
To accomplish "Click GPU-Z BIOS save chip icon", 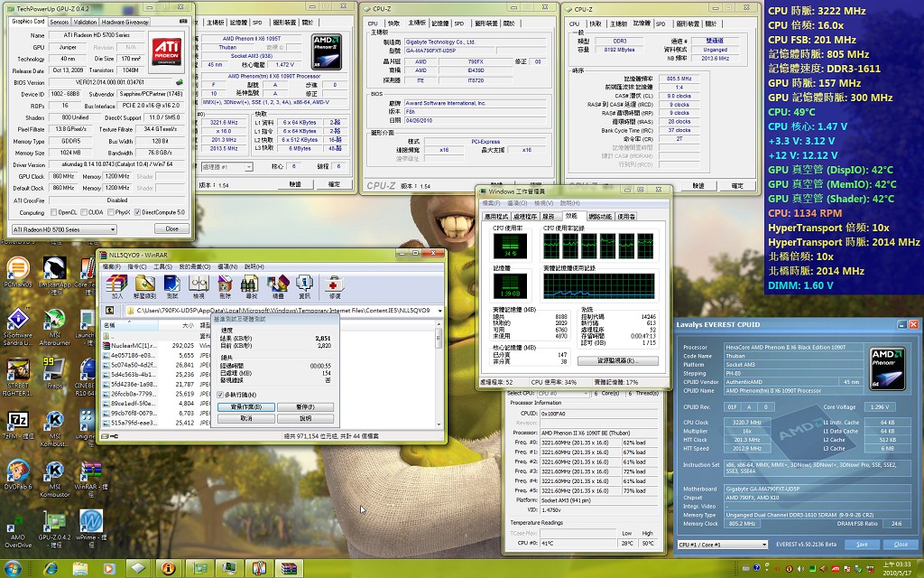I will click(x=180, y=82).
